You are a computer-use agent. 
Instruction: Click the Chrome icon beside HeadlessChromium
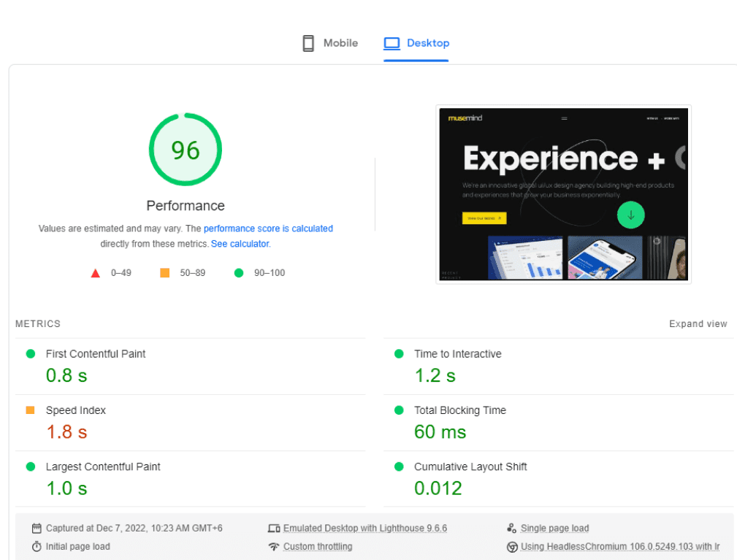(x=512, y=547)
